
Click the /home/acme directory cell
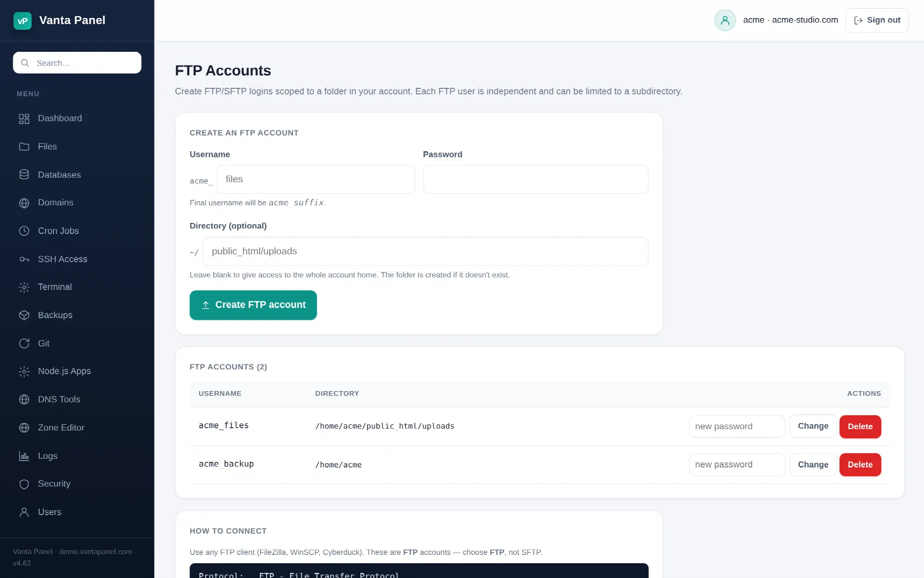click(x=338, y=465)
